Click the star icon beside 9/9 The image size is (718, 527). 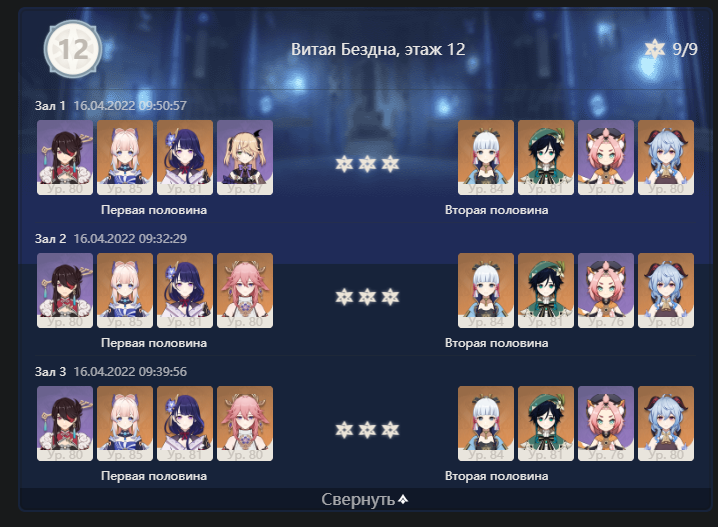(655, 49)
